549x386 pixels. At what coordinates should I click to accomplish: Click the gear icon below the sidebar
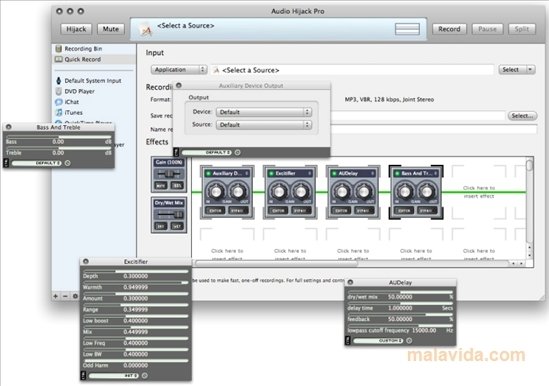click(x=75, y=296)
